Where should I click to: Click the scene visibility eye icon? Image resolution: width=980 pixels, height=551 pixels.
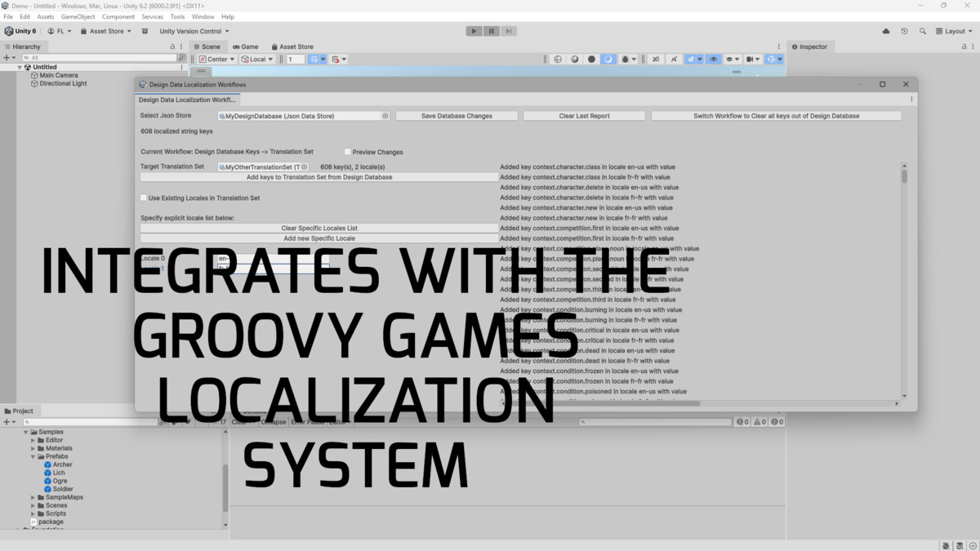click(713, 59)
